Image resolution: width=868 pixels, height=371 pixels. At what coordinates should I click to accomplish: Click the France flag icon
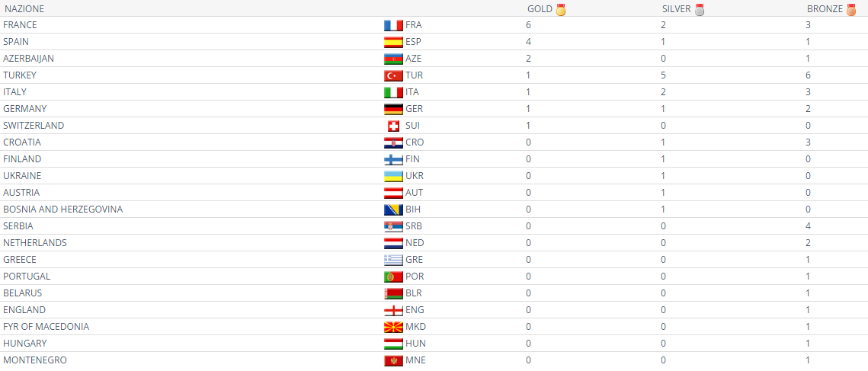coord(393,25)
